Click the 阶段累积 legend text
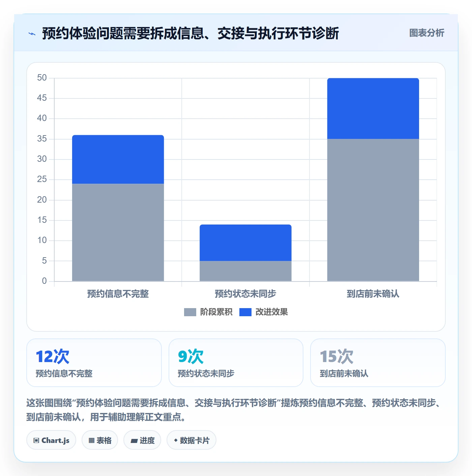Screen dimensions: 472x476 click(216, 312)
